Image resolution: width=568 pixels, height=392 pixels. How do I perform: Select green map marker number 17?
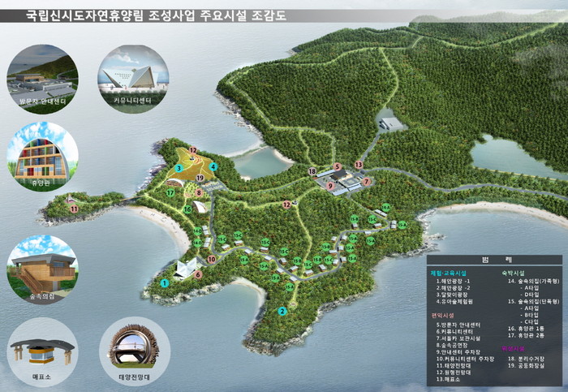click(170, 193)
